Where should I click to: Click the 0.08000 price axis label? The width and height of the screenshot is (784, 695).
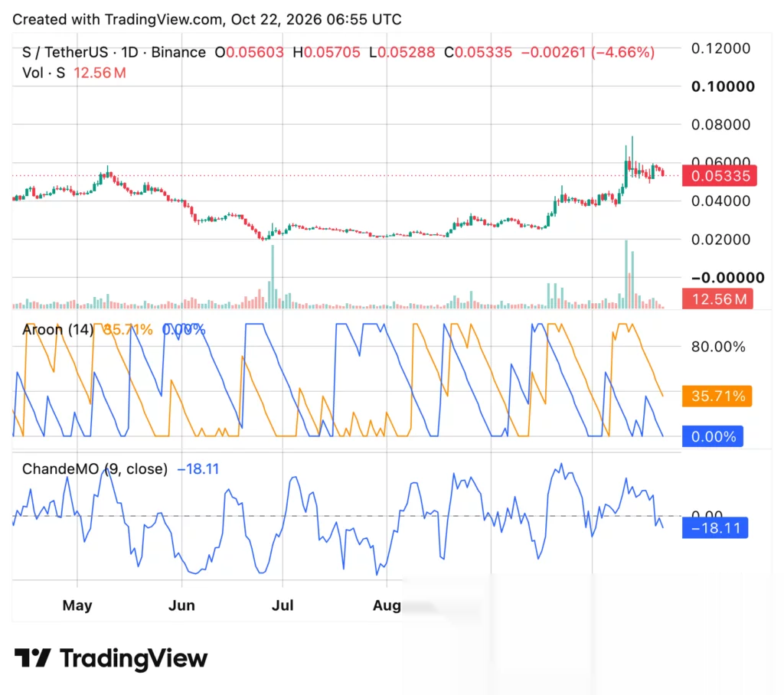tap(720, 125)
